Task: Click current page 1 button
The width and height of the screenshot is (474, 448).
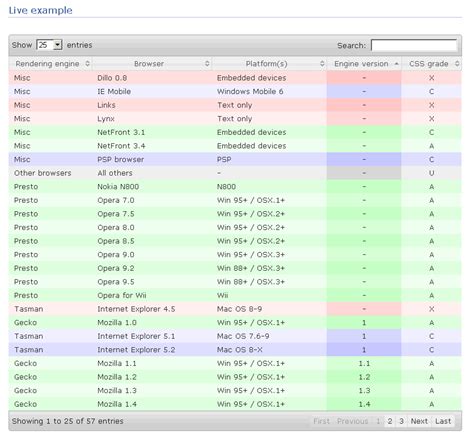Action: [x=378, y=421]
